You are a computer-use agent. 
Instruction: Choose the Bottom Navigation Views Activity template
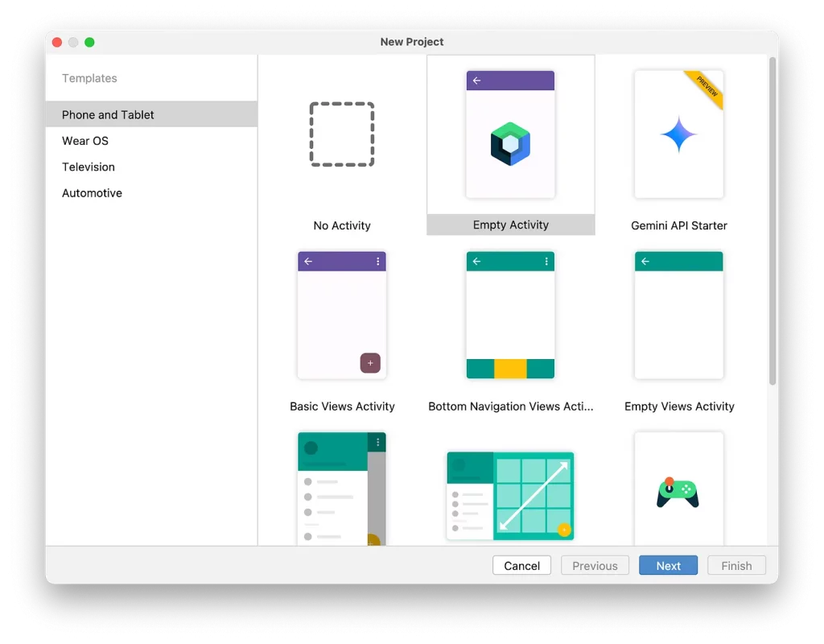pos(510,315)
